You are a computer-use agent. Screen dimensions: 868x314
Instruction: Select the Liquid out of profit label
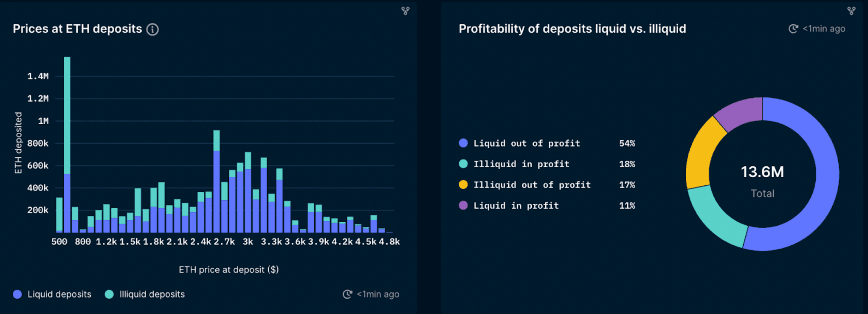click(527, 143)
